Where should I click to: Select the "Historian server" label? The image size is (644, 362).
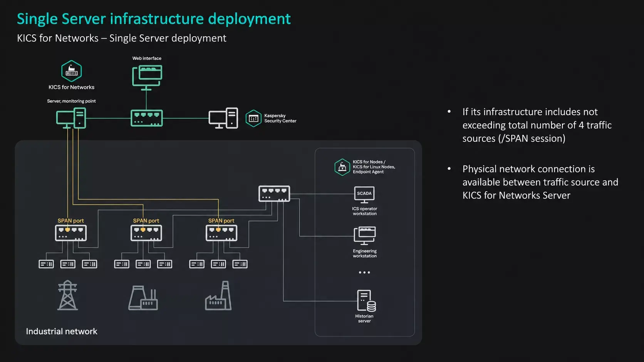(x=364, y=319)
